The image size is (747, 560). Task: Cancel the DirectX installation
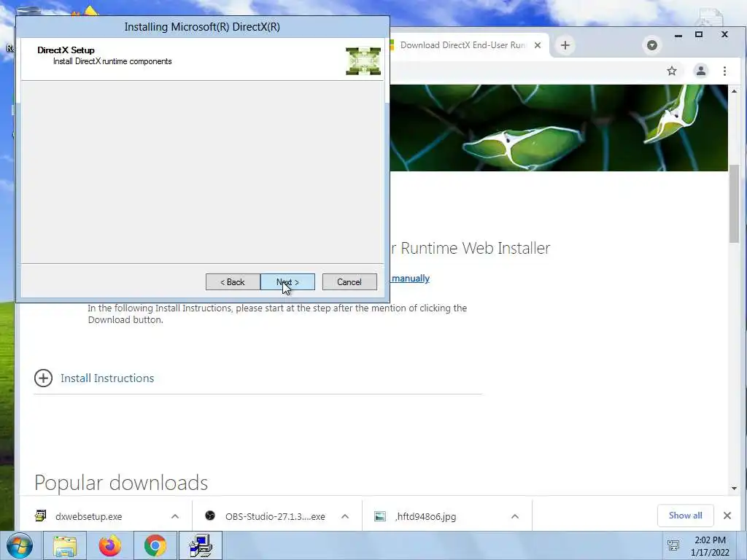tap(349, 282)
